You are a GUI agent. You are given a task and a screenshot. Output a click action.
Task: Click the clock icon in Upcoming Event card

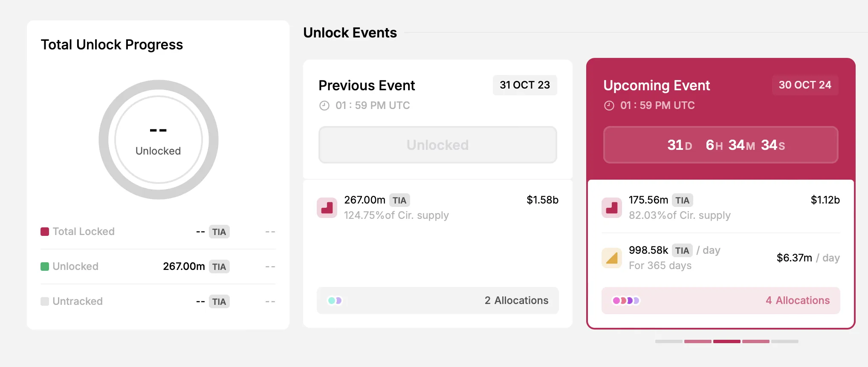pos(609,106)
